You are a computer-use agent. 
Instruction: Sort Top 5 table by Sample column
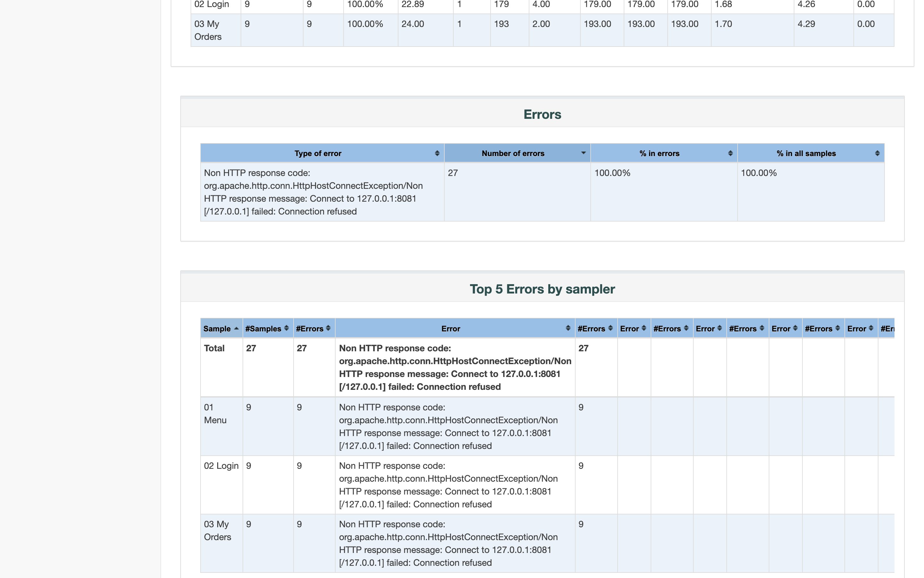221,328
